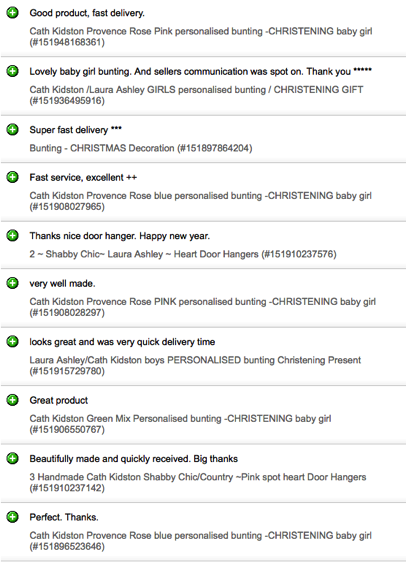
Task: Click green plus icon next to 'Lovely baby girl bunting'
Action: click(13, 71)
